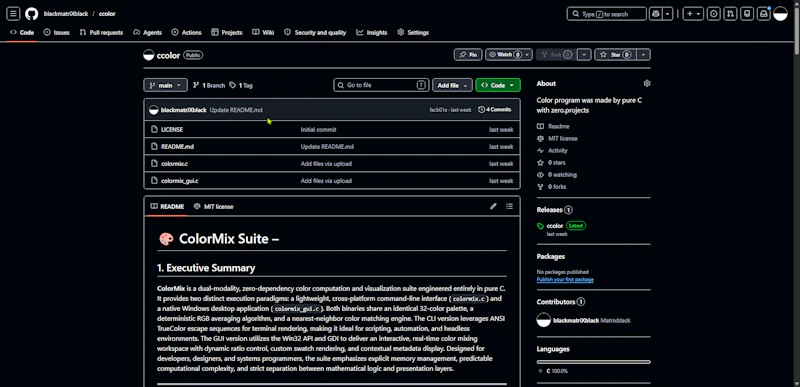Image resolution: width=800 pixels, height=387 pixels.
Task: Select the README tab in file viewer
Action: [167, 206]
